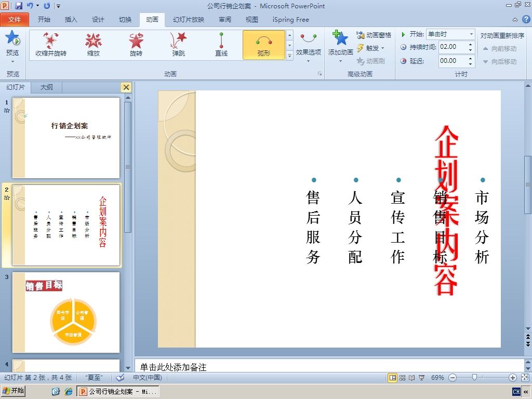Decrease the 延迟 delay stepper down
532x399 pixels.
click(x=471, y=63)
